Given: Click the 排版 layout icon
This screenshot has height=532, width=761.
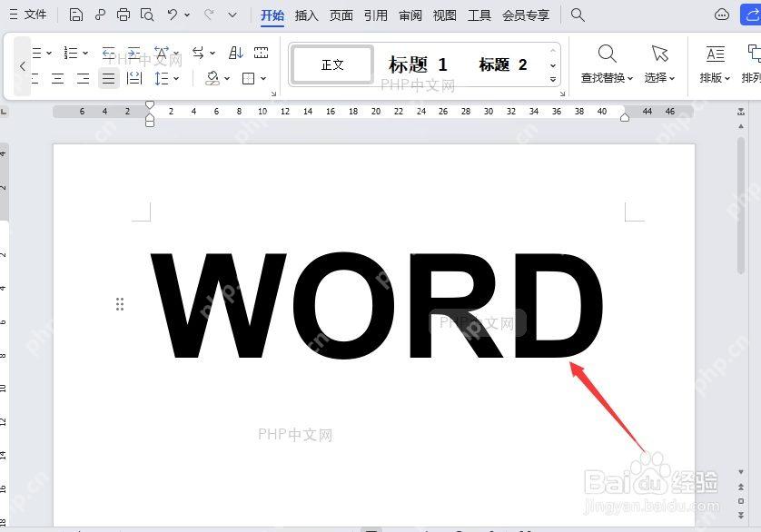Looking at the screenshot, I should [716, 54].
